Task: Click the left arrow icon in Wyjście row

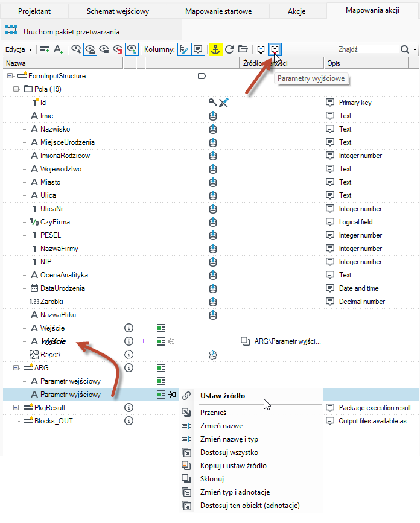Action: [171, 341]
